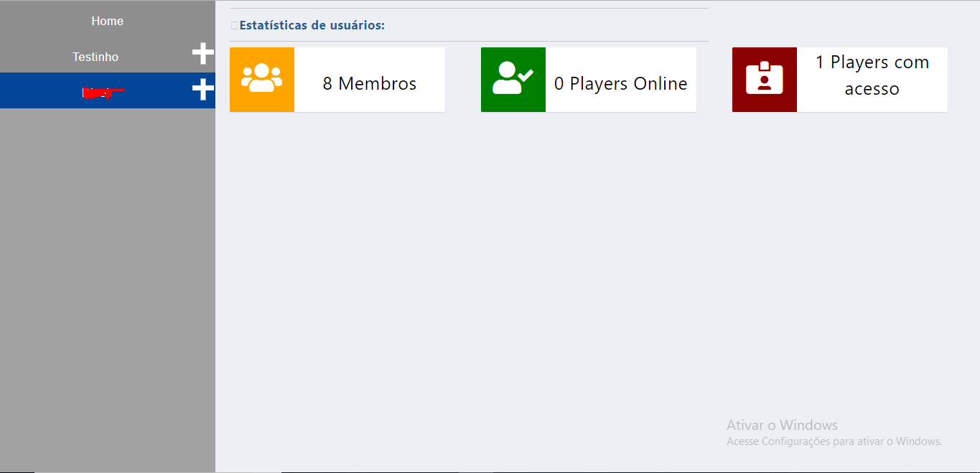Viewport: 980px width, 473px height.
Task: Click the divider line above the Estatísticas heading
Action: [469, 9]
